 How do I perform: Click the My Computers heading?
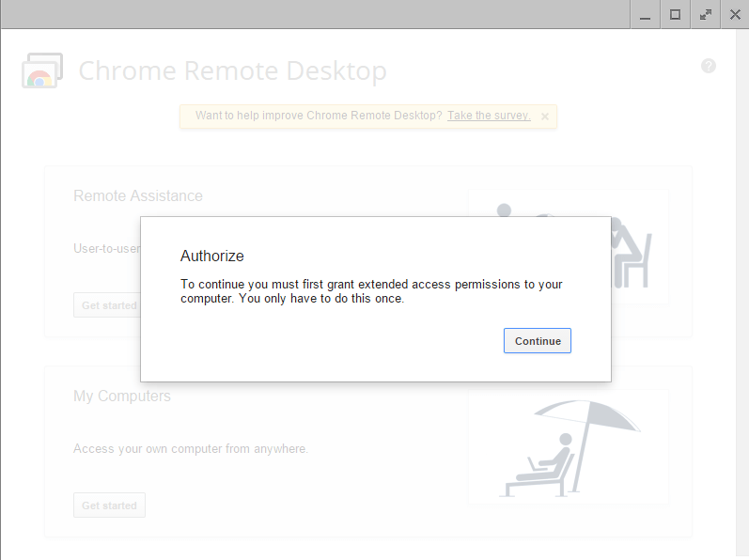coord(122,396)
